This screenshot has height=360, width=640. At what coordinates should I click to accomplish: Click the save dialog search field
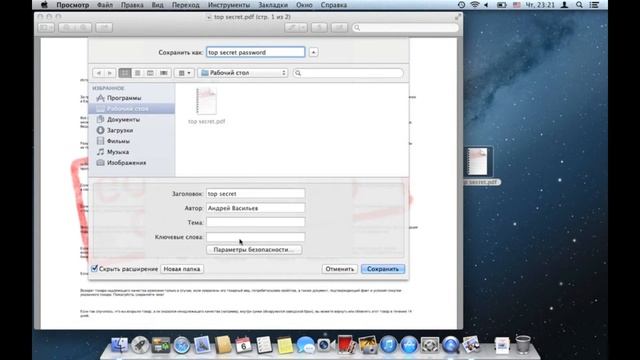click(348, 73)
